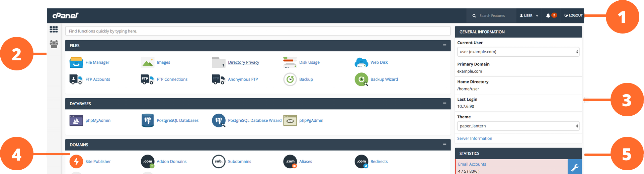Screen dimensions: 644x174
Task: Open the Site Publisher lightning icon
Action: [x=76, y=162]
